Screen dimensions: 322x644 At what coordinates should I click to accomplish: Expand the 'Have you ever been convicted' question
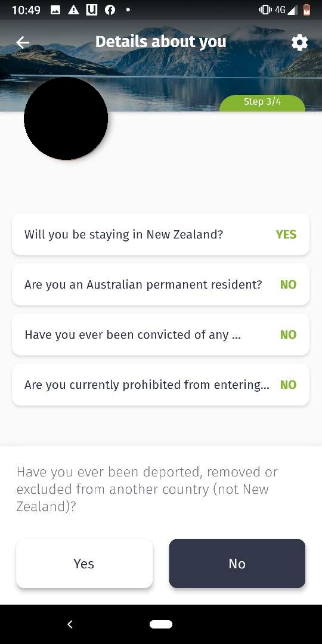click(160, 335)
